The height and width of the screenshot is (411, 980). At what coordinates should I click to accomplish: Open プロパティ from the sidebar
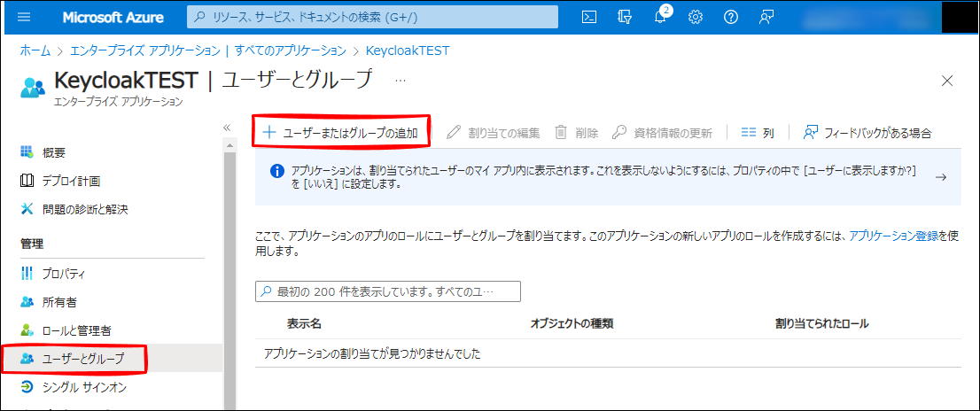pyautogui.click(x=64, y=274)
